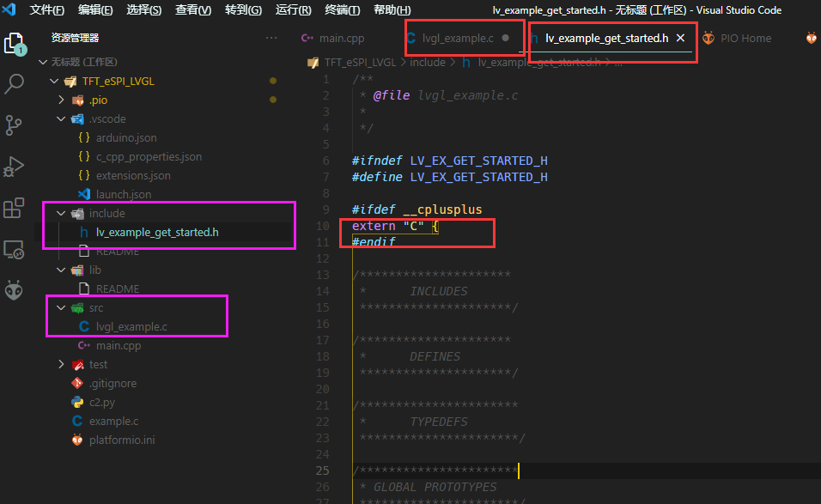Open the Source Control view
Screen dimensions: 821x504
pyautogui.click(x=14, y=125)
